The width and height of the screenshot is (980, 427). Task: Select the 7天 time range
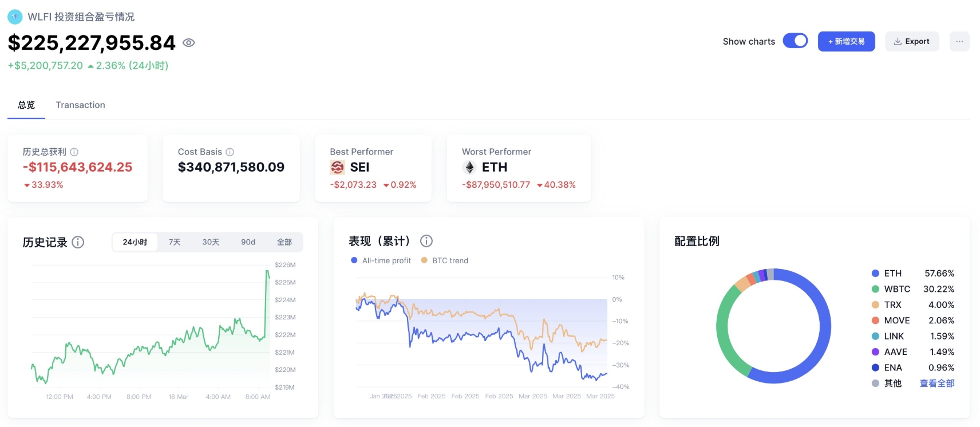[175, 242]
